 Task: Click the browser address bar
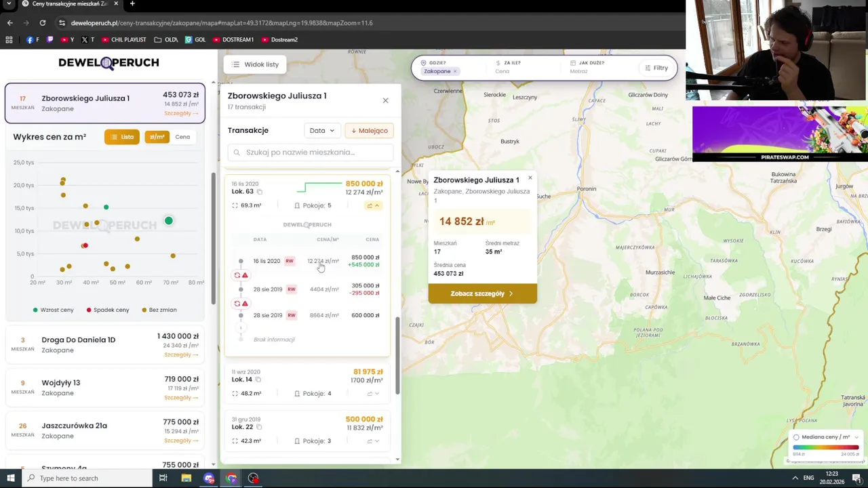point(366,23)
